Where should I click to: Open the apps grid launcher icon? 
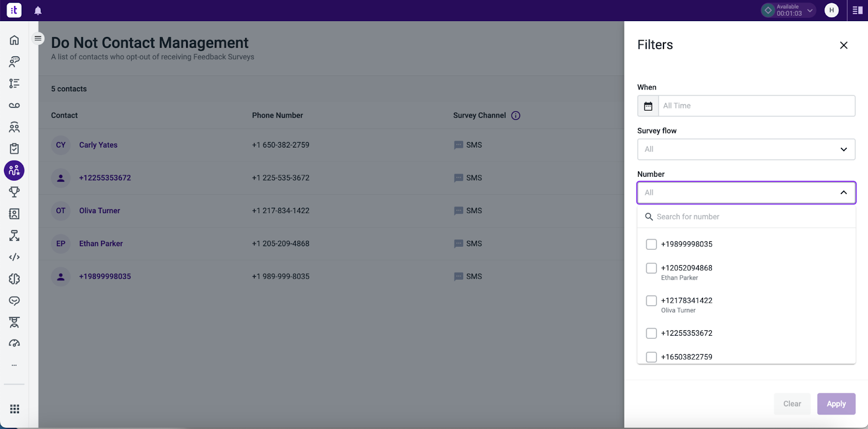(x=15, y=409)
